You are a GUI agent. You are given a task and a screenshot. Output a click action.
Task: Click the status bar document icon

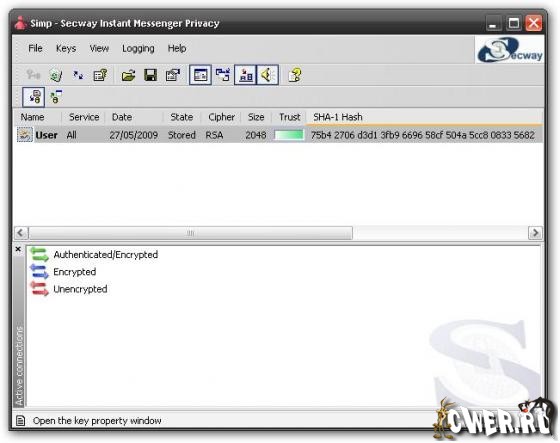point(21,421)
